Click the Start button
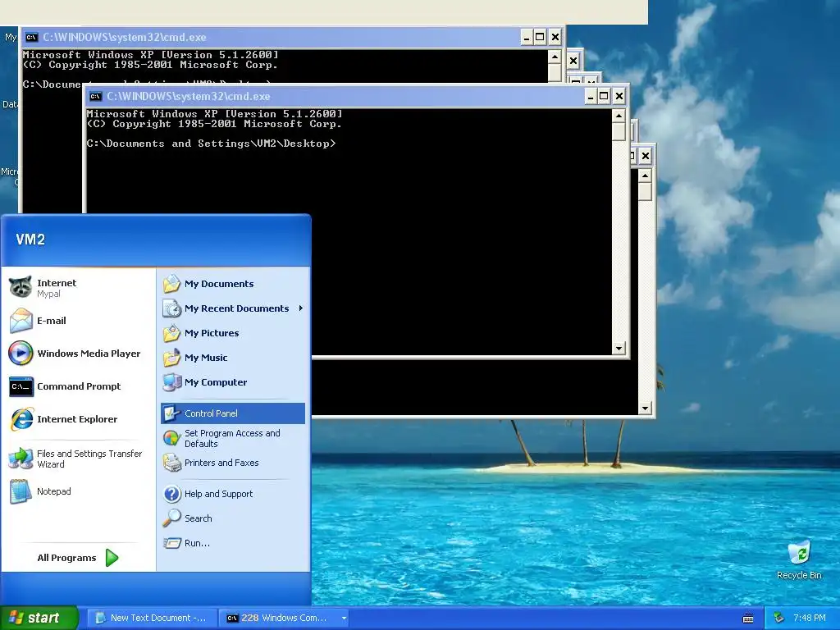 point(39,618)
